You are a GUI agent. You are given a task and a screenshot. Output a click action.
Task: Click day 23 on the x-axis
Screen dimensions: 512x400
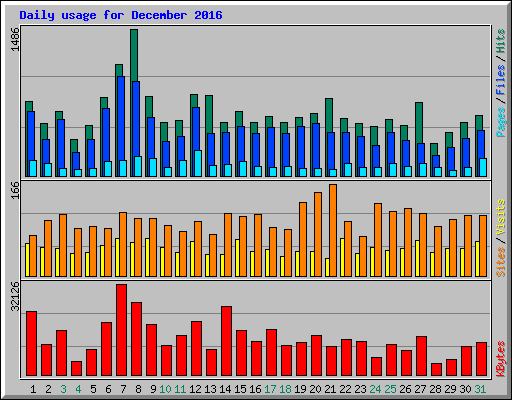coord(360,389)
